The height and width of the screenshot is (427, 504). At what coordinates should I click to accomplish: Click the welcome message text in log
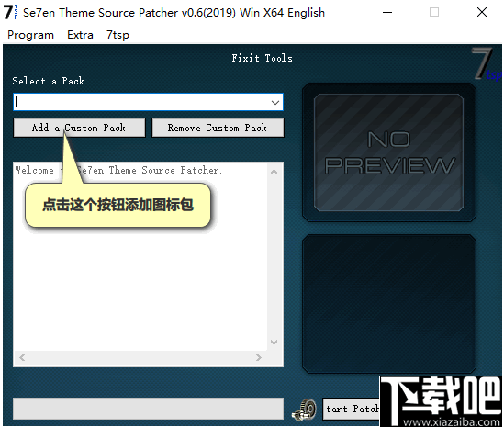point(118,170)
